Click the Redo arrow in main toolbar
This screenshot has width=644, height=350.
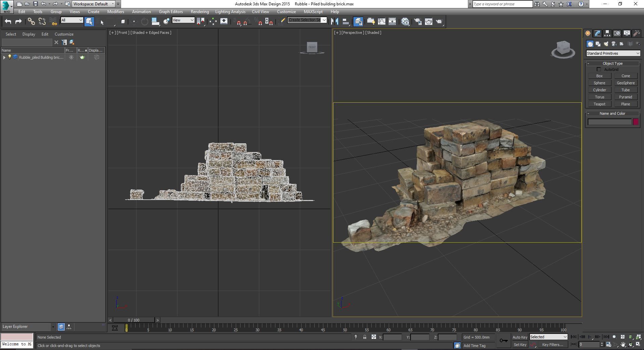[x=18, y=21]
